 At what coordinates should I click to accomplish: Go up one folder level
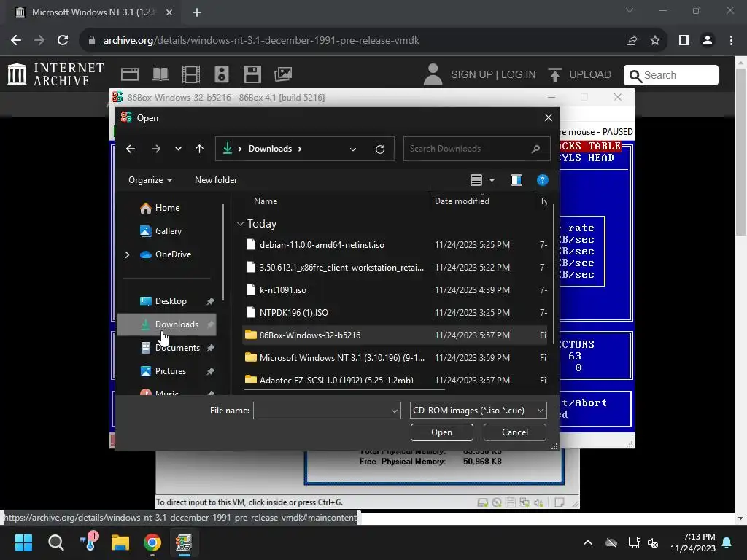200,149
